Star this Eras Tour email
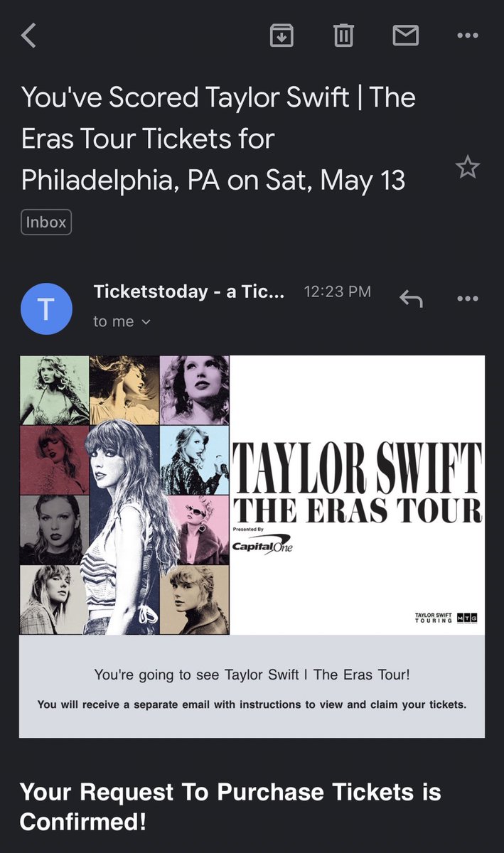This screenshot has width=504, height=853. coord(467,168)
